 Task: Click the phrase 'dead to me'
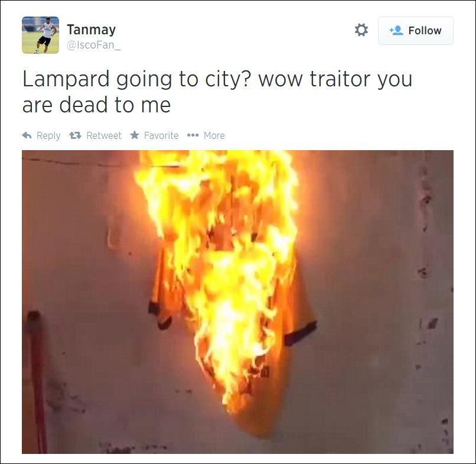point(115,105)
